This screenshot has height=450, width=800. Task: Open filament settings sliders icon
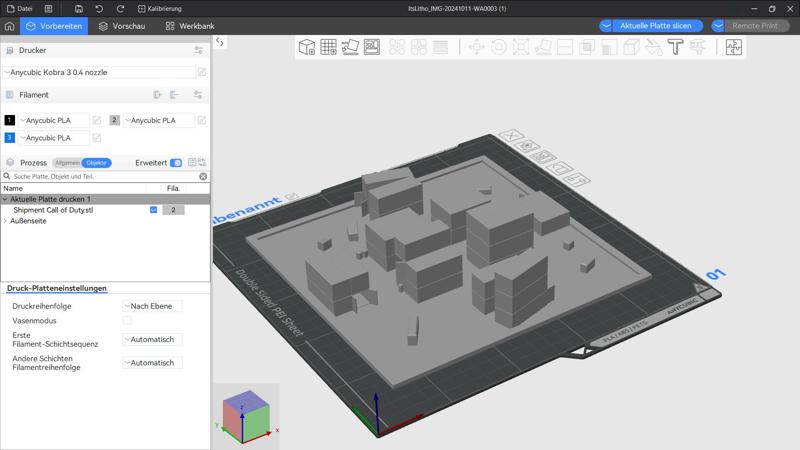pos(198,94)
